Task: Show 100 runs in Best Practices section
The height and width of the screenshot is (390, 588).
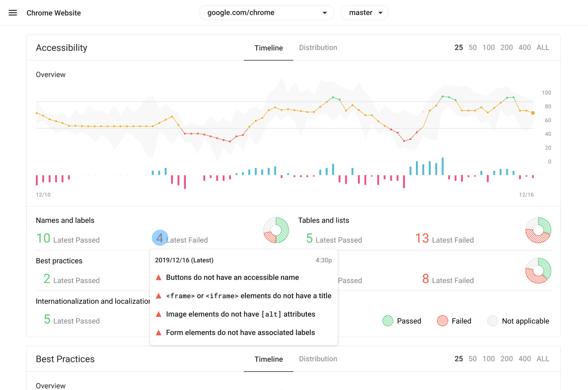Action: (488, 359)
